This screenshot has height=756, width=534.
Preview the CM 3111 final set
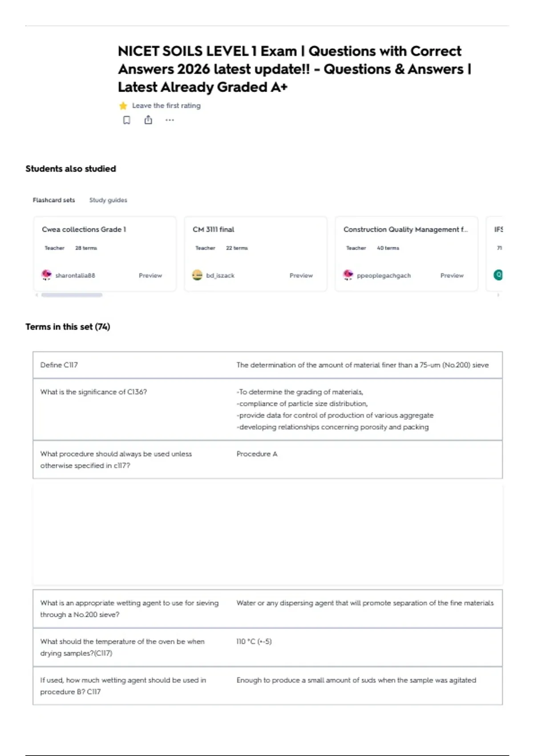pyautogui.click(x=301, y=276)
